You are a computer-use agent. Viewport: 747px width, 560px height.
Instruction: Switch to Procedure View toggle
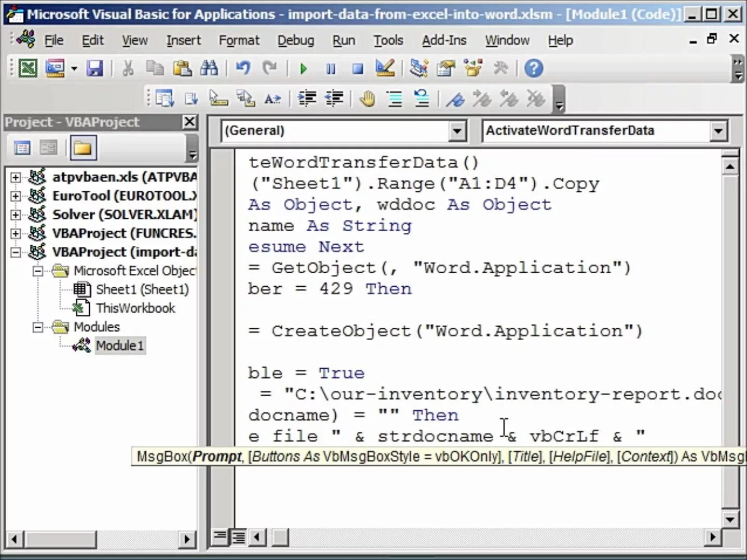coord(220,536)
